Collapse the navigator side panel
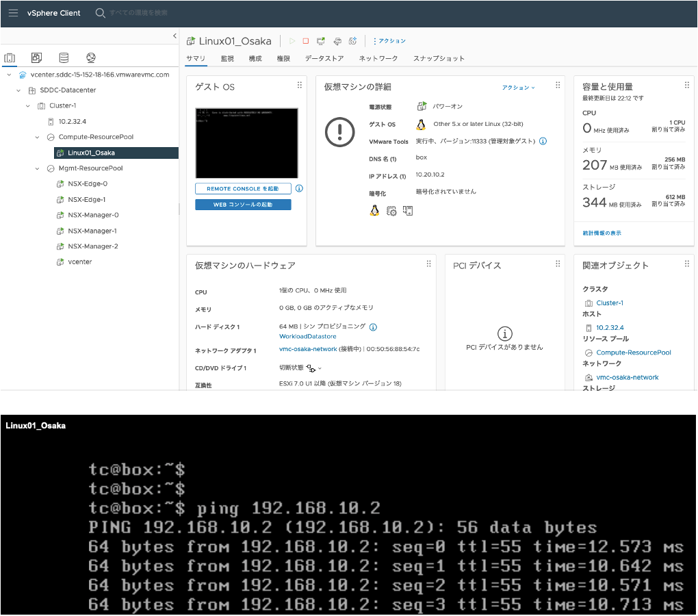 coord(174,36)
